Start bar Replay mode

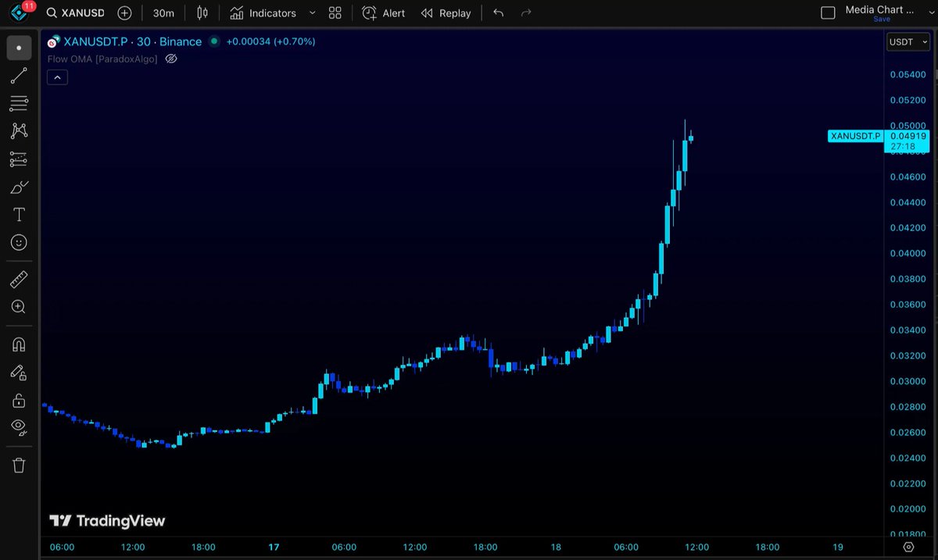[x=446, y=12]
